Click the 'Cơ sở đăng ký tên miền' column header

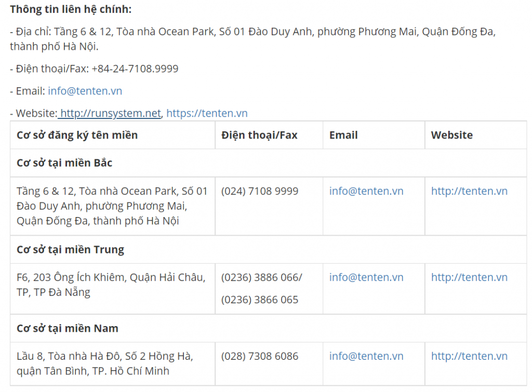coord(77,135)
